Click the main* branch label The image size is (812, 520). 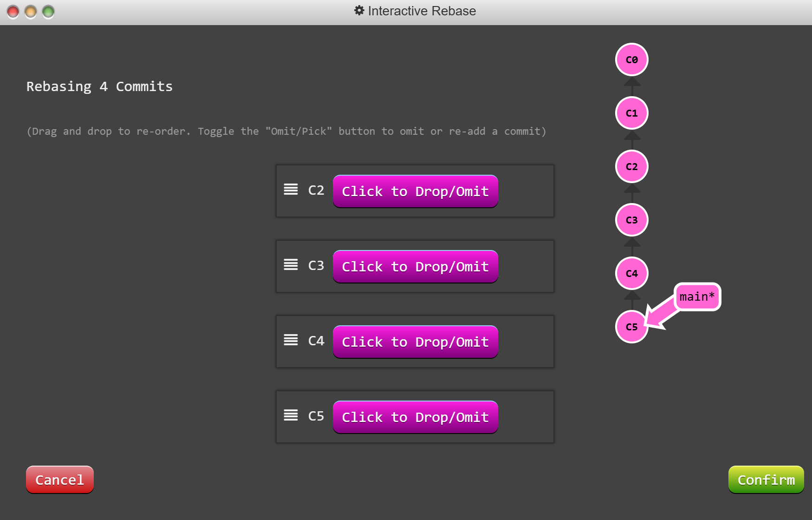[x=696, y=296]
